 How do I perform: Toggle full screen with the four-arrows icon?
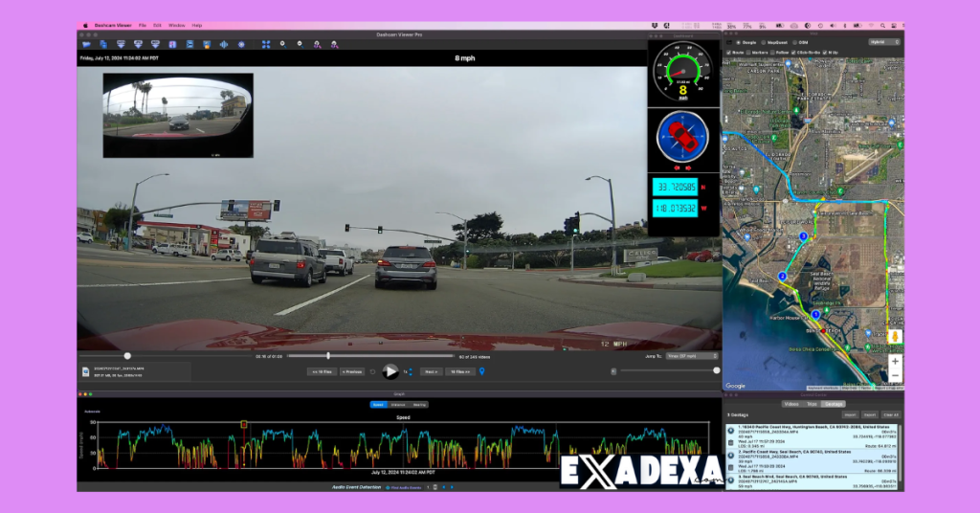[x=266, y=44]
